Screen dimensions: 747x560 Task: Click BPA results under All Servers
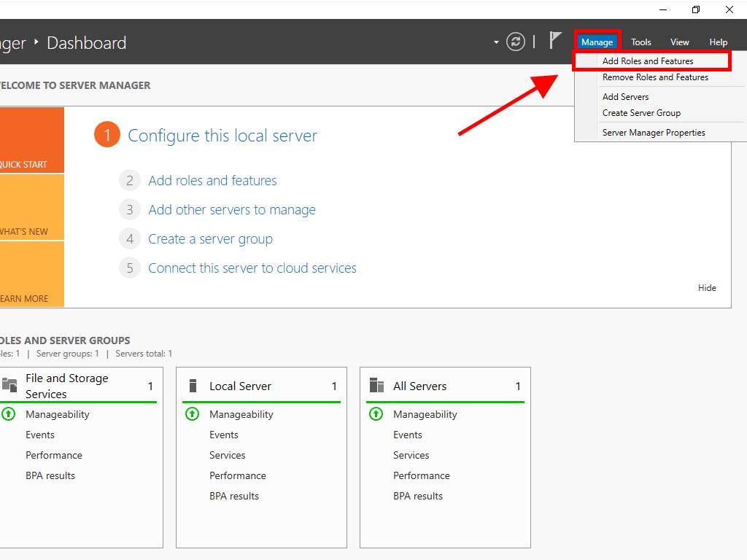tap(418, 496)
